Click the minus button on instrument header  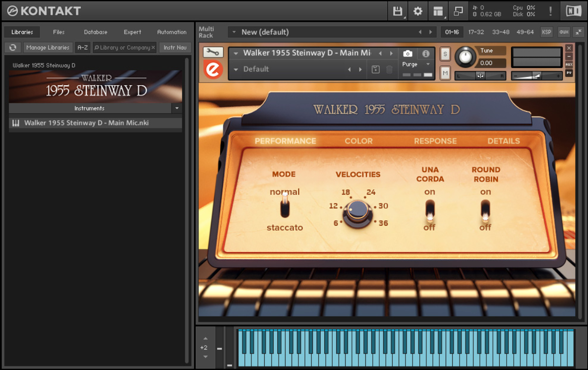click(x=569, y=56)
